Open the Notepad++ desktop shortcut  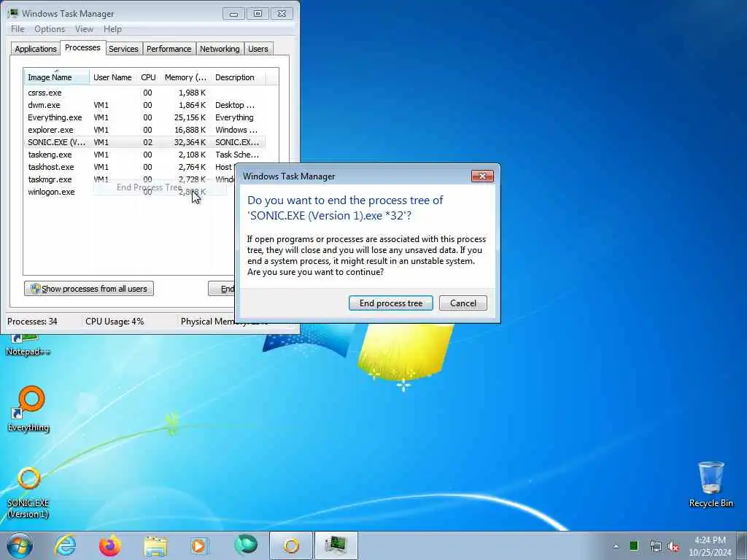click(28, 346)
